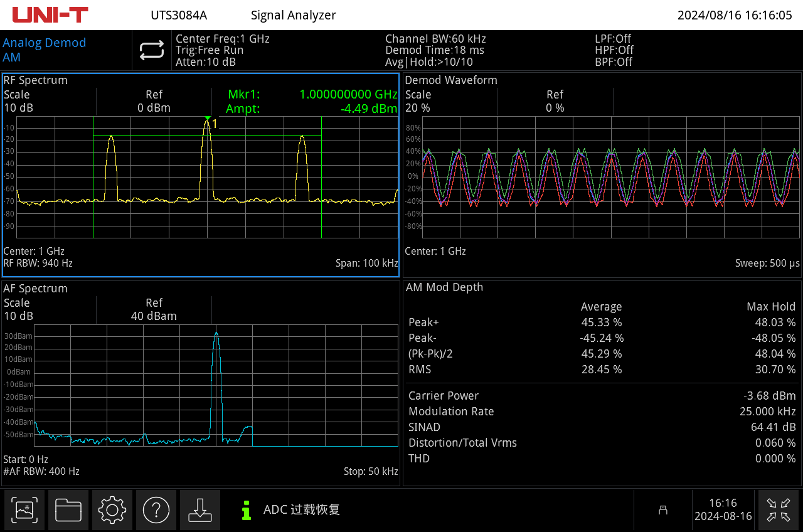The height and width of the screenshot is (532, 803).
Task: Open the file manager folder icon
Action: point(68,509)
